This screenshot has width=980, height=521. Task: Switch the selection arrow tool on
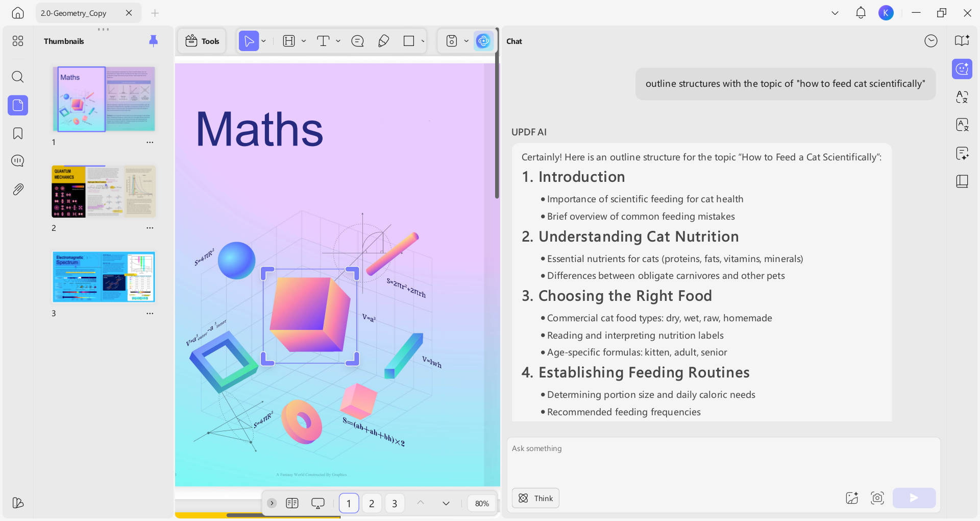(x=249, y=41)
